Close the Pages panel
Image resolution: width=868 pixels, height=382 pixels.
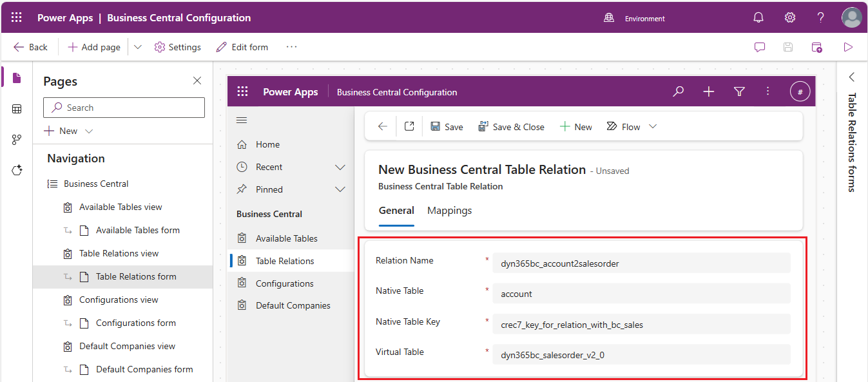coord(197,81)
